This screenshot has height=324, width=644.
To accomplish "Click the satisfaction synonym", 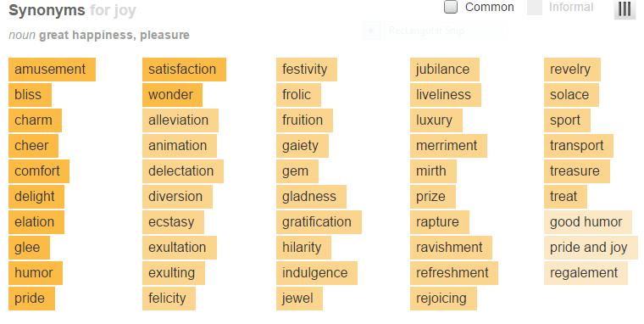I will 184,70.
